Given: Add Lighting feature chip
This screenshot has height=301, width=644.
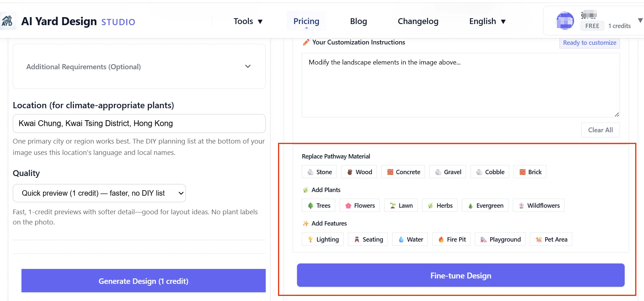Looking at the screenshot, I should click(323, 239).
